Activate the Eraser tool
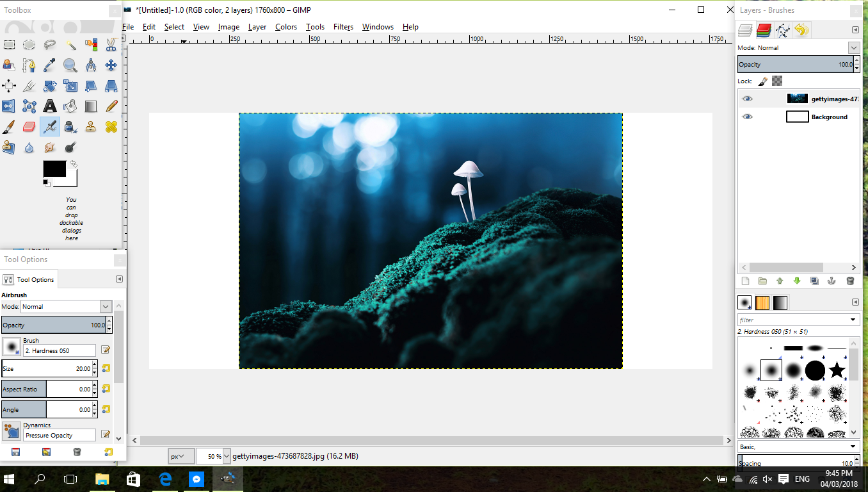 pyautogui.click(x=29, y=126)
